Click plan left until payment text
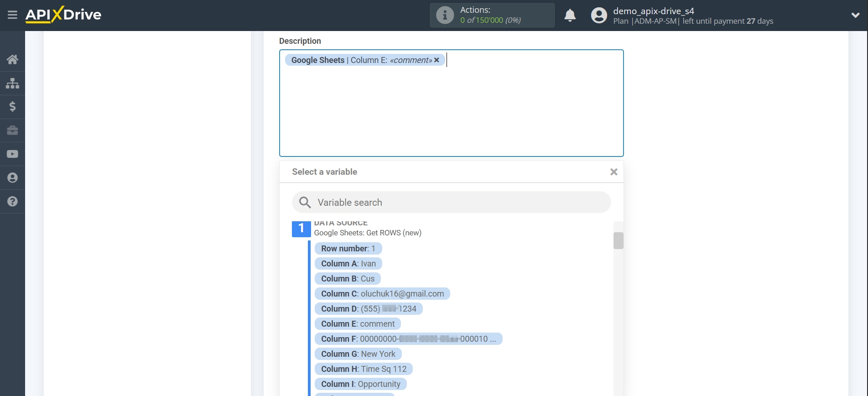Screen dimensions: 868x396 tap(693, 21)
